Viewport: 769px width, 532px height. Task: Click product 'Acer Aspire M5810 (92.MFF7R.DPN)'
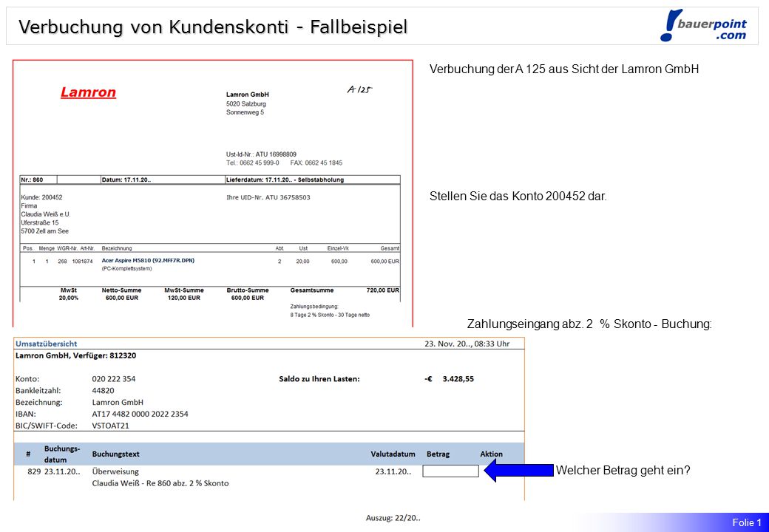[148, 261]
